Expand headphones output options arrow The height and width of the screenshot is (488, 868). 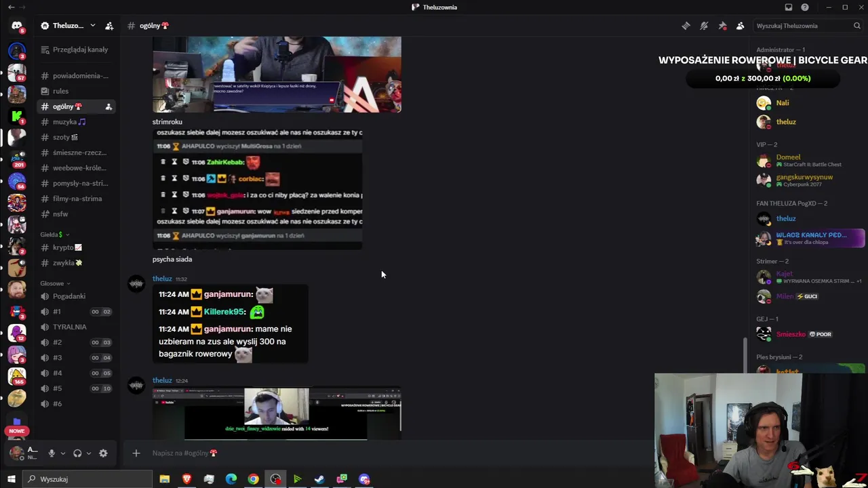(88, 453)
